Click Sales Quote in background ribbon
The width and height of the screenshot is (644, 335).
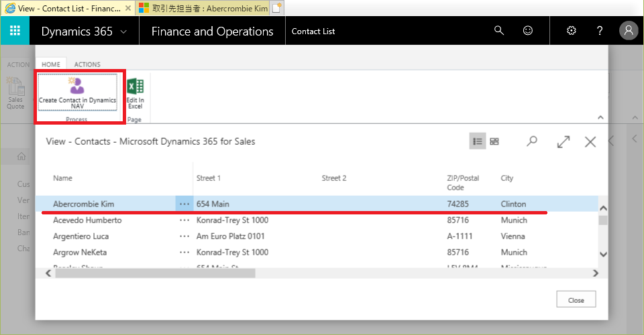point(15,94)
